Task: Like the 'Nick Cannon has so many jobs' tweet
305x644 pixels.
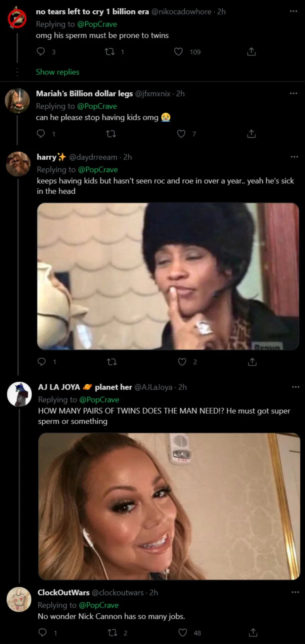Action: 183,633
